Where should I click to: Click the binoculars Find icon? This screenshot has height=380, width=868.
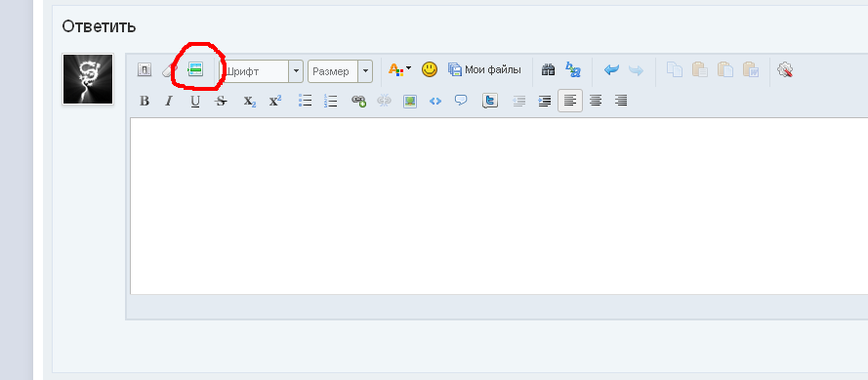(x=548, y=69)
